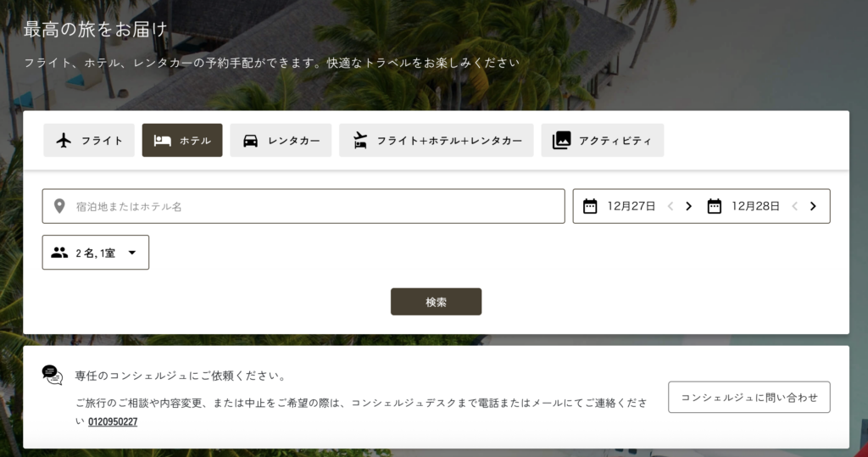Open the レンタカー car rental tab
Screen dimensions: 868x457
[x=281, y=140]
